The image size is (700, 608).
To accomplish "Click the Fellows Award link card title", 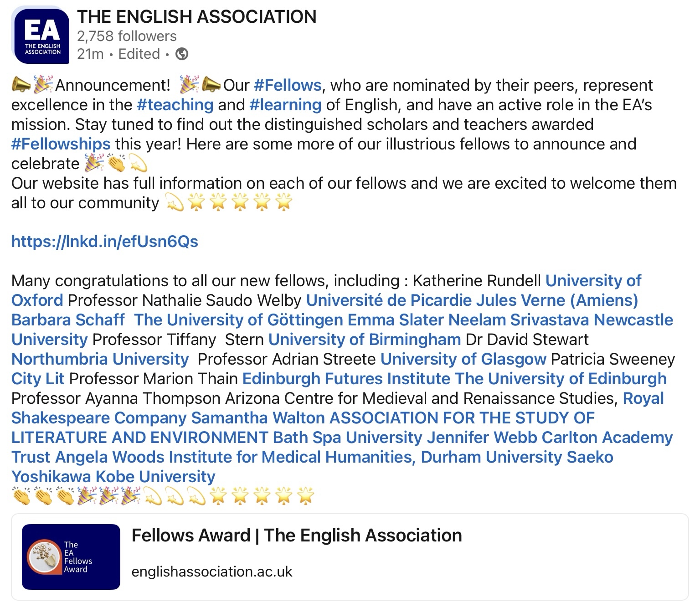I will [x=296, y=536].
